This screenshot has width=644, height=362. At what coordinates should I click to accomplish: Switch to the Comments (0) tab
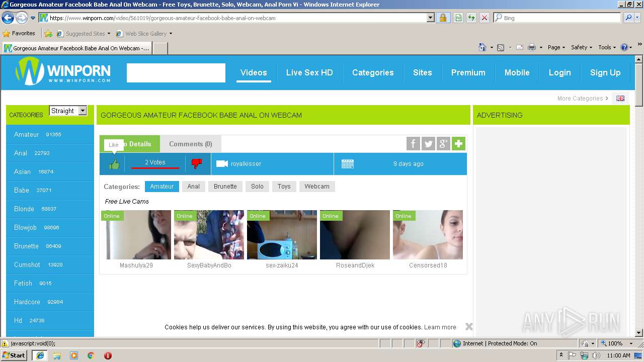[x=191, y=144]
